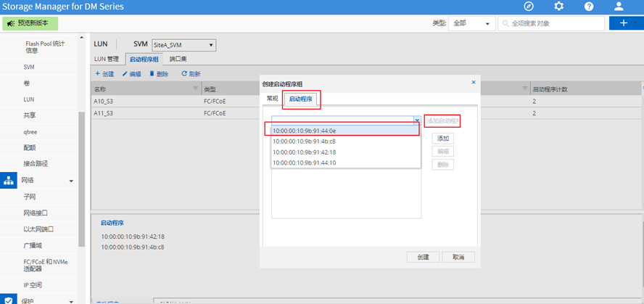Click the user account icon
Screen dimensions: 644x304
coord(619,7)
